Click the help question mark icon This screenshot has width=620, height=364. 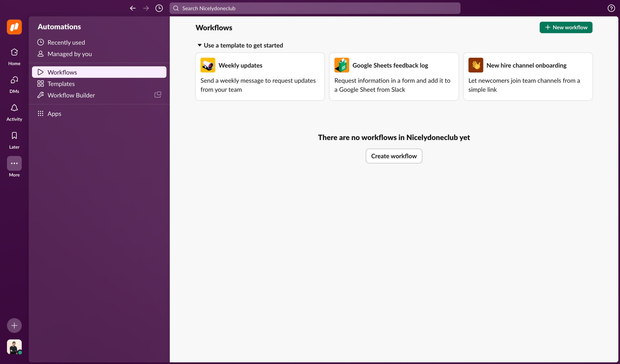coord(611,8)
